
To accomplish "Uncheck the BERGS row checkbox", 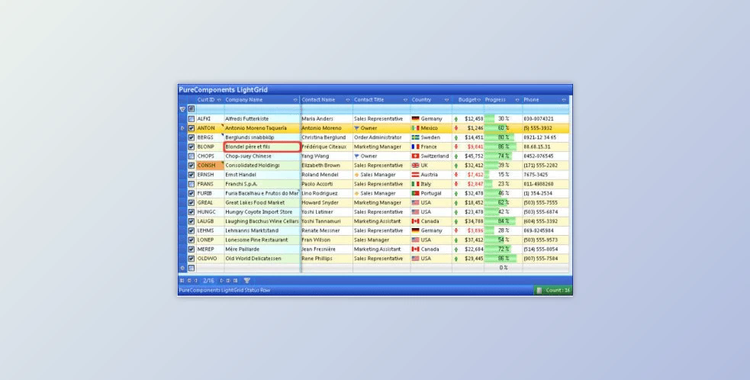I will [191, 137].
